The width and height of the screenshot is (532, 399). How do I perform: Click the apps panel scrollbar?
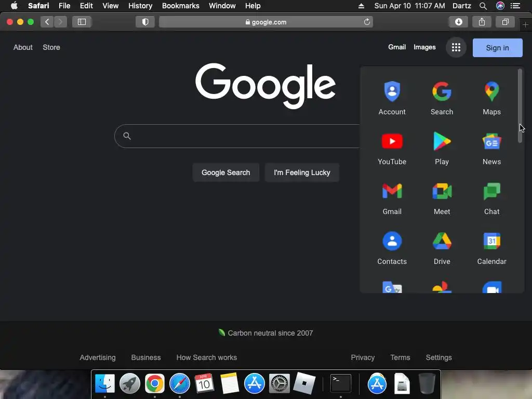[520, 105]
